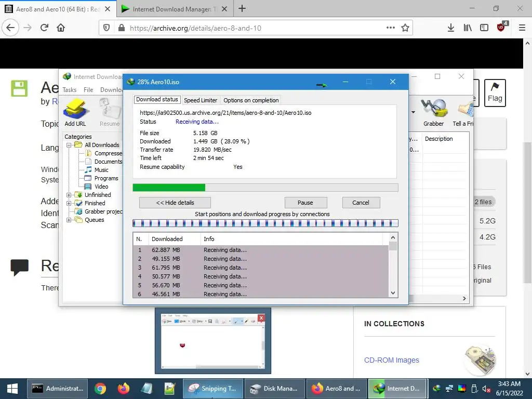Pause the Aero10.iso download
The width and height of the screenshot is (532, 399).
[x=305, y=203]
